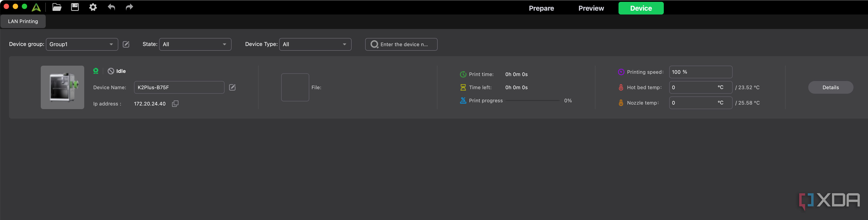Screen dimensions: 868x220
Task: Open the settings gear icon
Action: click(x=93, y=7)
